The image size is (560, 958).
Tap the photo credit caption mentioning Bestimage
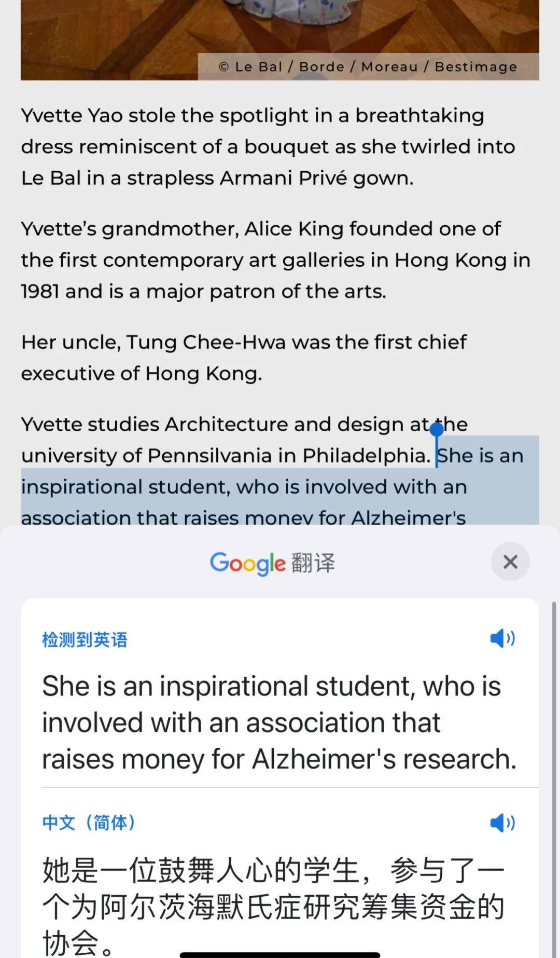368,67
